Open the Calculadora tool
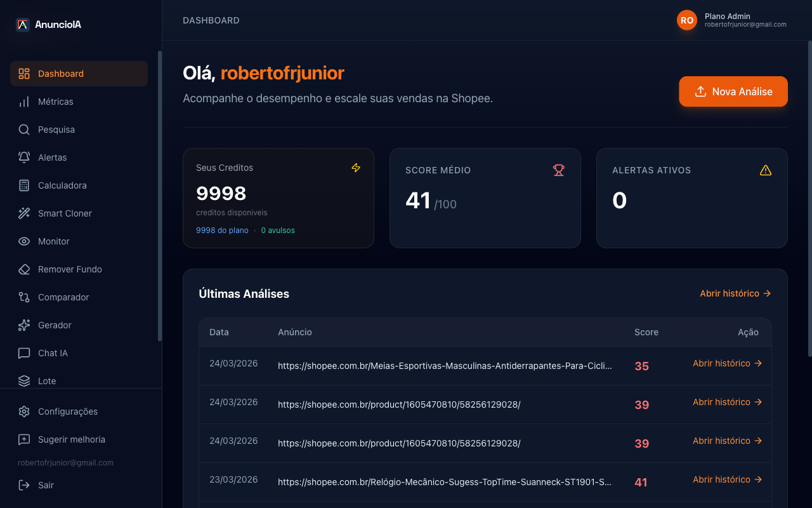Image resolution: width=812 pixels, height=508 pixels. [61, 185]
